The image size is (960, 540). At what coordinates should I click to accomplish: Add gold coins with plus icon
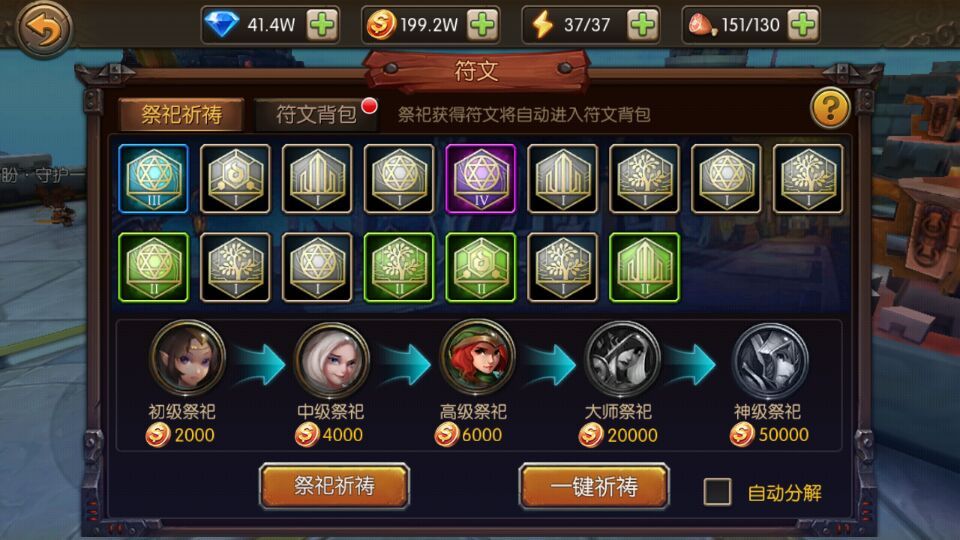pos(482,25)
